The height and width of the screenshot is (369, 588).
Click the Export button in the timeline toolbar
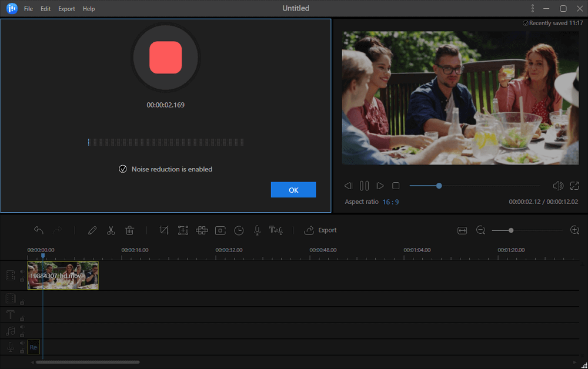click(x=320, y=230)
